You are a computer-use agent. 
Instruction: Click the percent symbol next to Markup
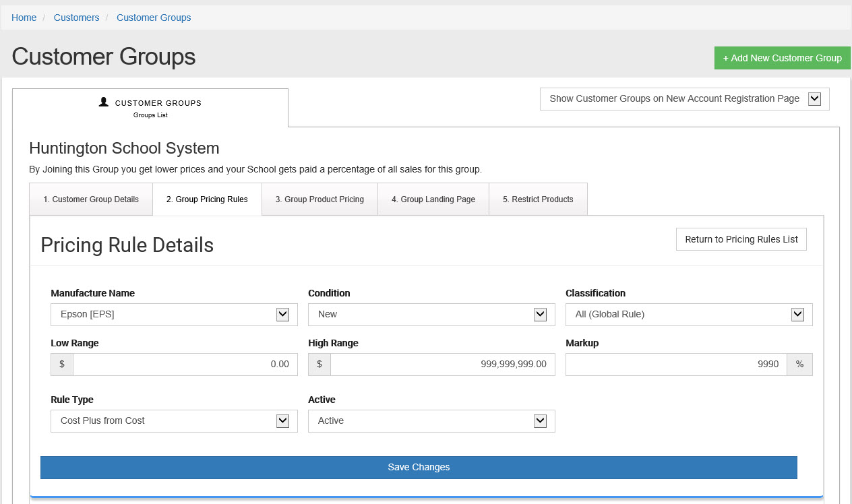(799, 364)
